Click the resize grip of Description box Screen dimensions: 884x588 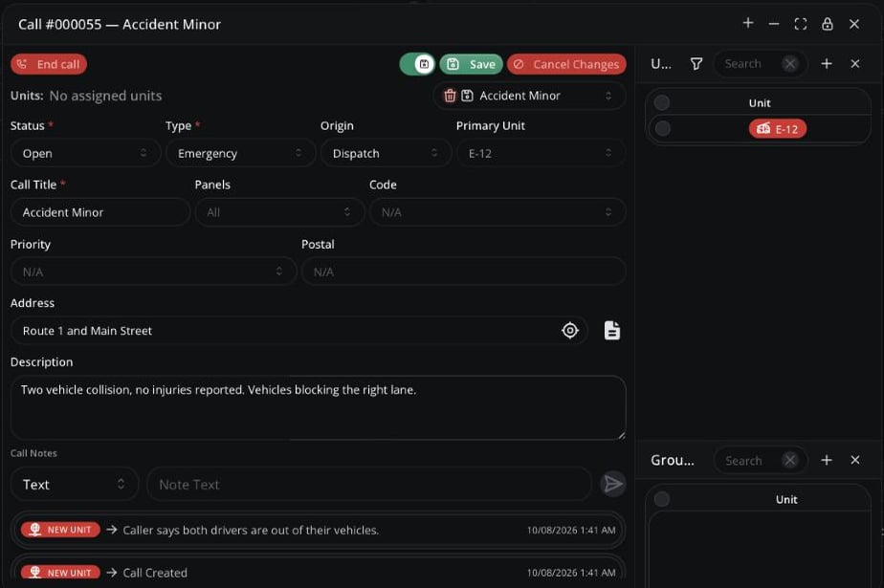621,435
